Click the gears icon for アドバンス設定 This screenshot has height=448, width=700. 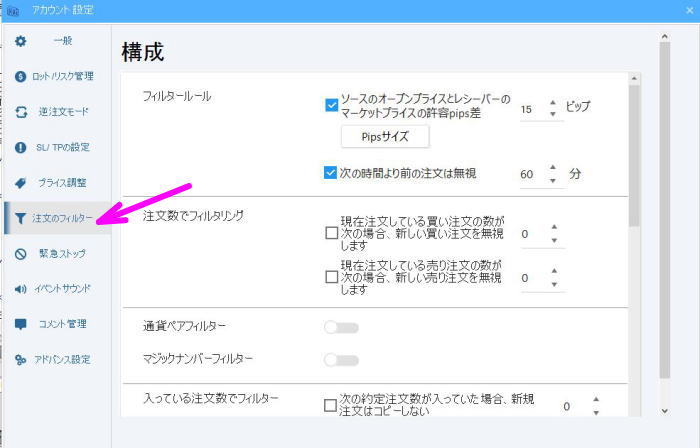click(21, 359)
